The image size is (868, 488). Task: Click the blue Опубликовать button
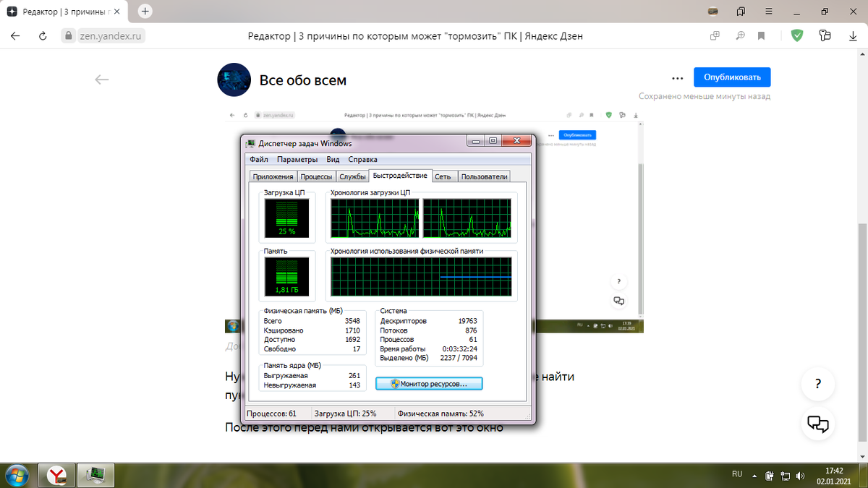click(x=732, y=77)
